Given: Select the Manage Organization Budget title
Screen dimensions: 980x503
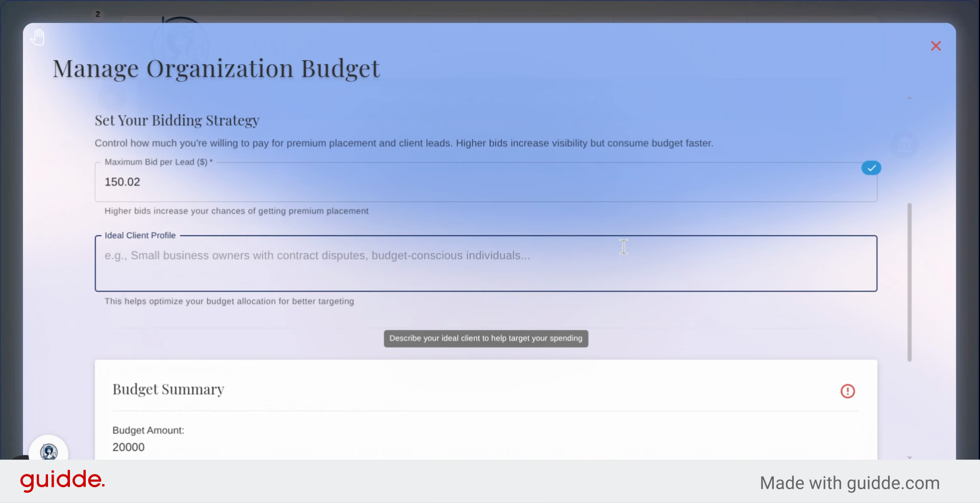Looking at the screenshot, I should point(216,68).
